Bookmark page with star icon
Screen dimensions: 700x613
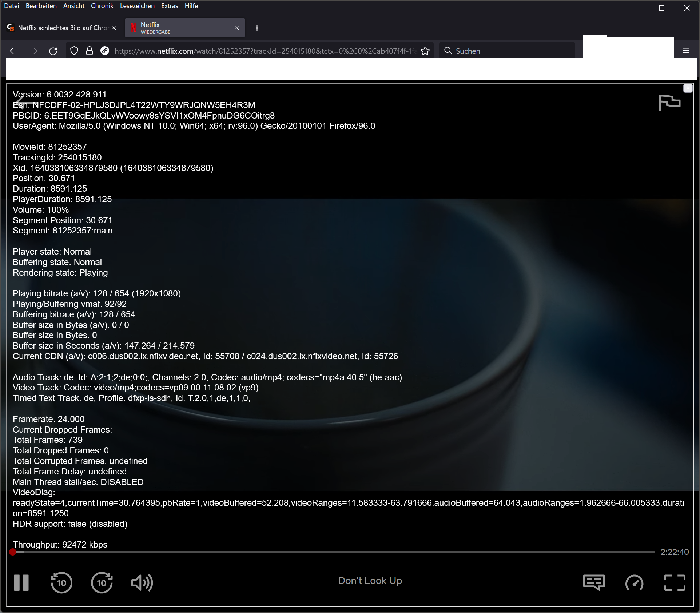(425, 51)
